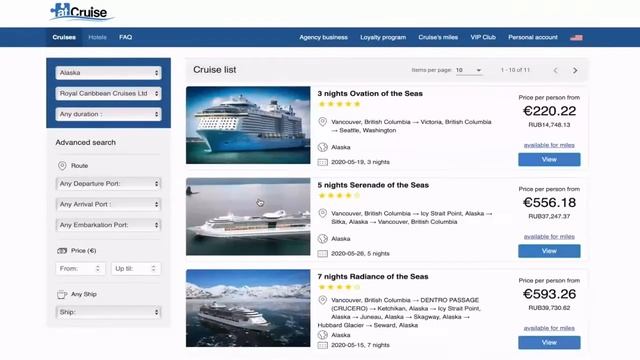The image size is (640, 360).
Task: Click the calendar icon next to 2020-05-26
Action: point(322,253)
